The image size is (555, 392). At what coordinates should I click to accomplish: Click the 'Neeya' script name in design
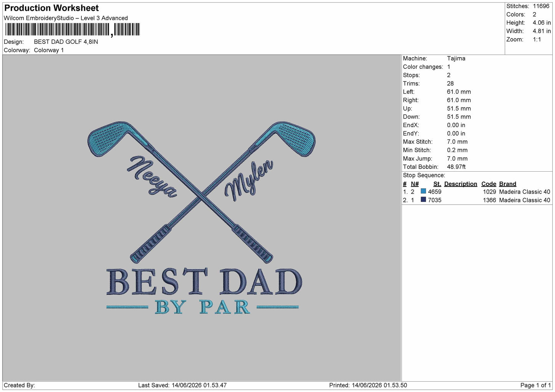coord(152,177)
